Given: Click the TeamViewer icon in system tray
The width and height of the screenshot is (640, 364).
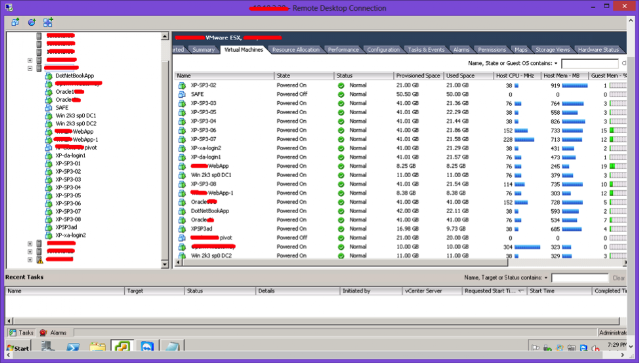Looking at the screenshot, I should pyautogui.click(x=584, y=348).
